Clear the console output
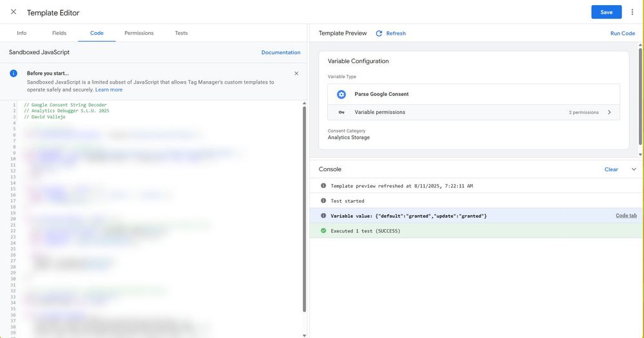Screen dimensions: 644x338 [x=611, y=169]
